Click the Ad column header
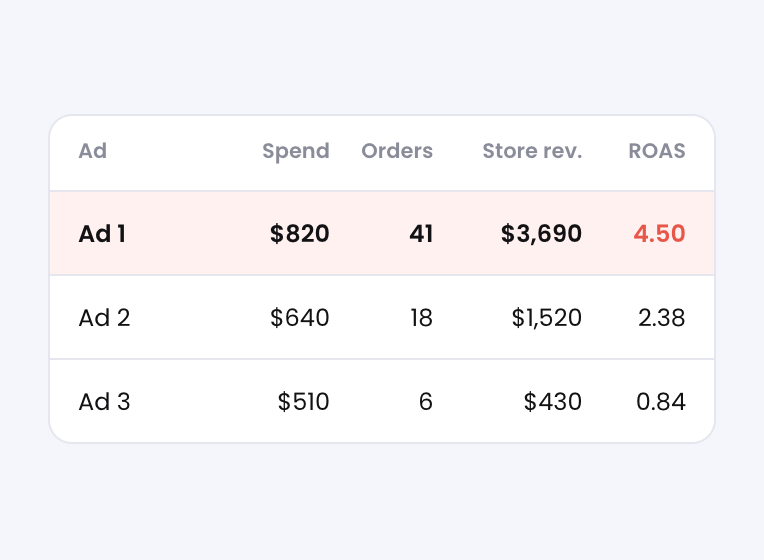 pyautogui.click(x=93, y=151)
